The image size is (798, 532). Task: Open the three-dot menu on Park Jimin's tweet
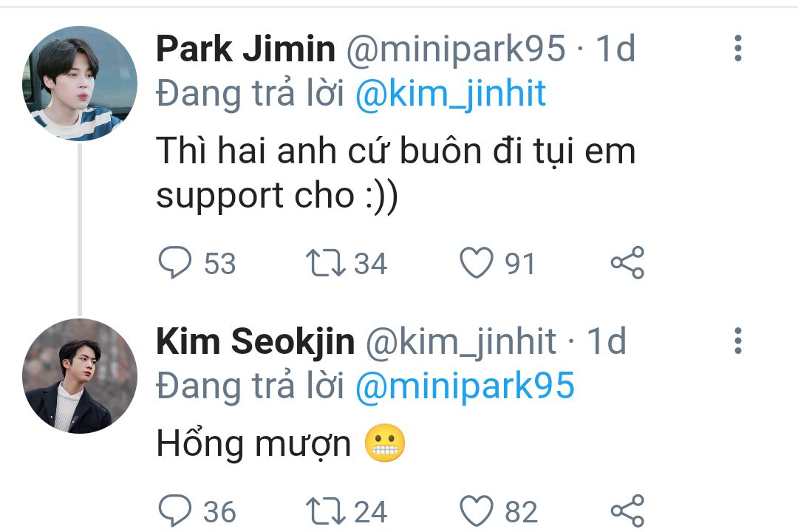click(x=738, y=48)
